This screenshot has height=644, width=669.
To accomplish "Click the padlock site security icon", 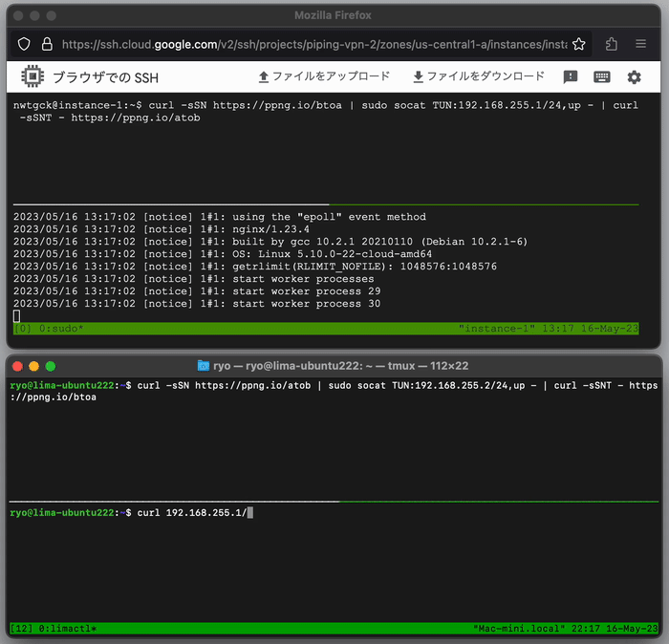I will tap(47, 44).
